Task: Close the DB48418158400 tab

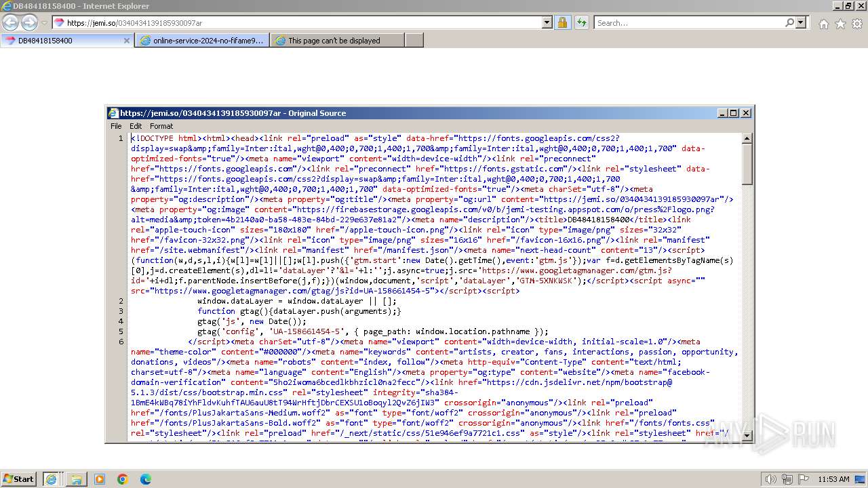Action: tap(126, 41)
